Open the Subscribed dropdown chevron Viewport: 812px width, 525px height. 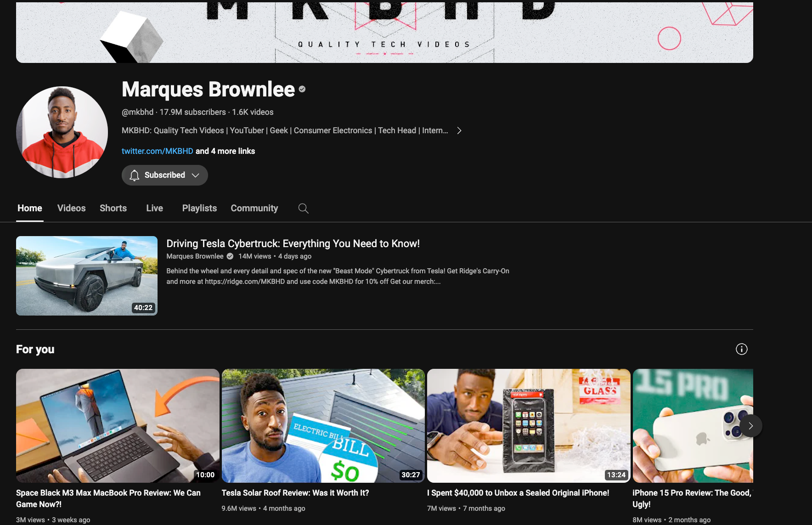[x=195, y=175]
